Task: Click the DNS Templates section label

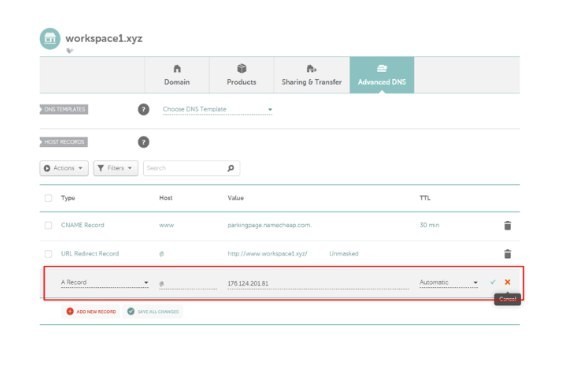Action: 64,109
